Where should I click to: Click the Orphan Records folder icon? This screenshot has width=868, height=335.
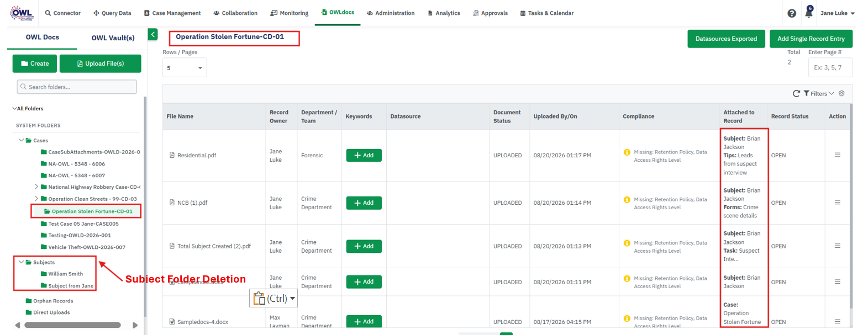coord(29,301)
